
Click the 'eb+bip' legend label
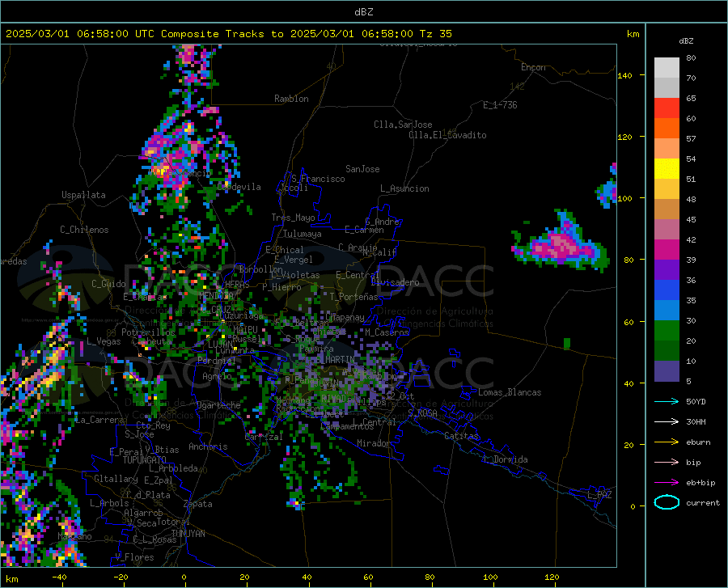tap(700, 483)
